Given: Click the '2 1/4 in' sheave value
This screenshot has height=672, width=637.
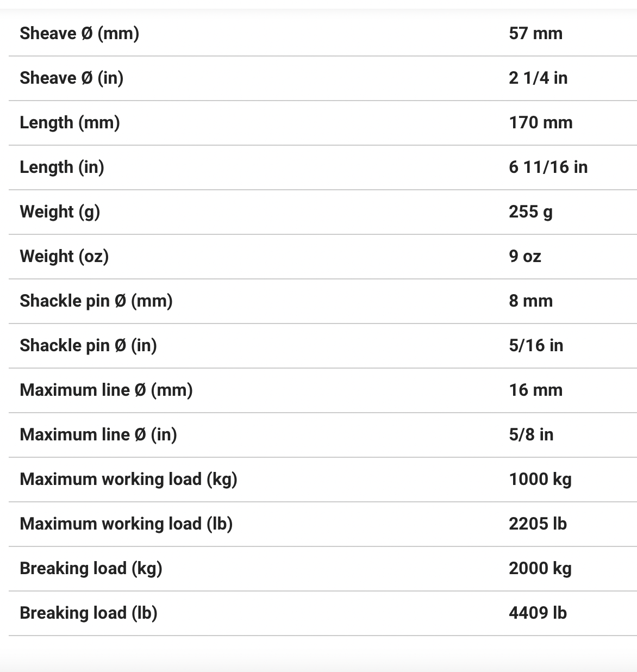Looking at the screenshot, I should point(538,78).
